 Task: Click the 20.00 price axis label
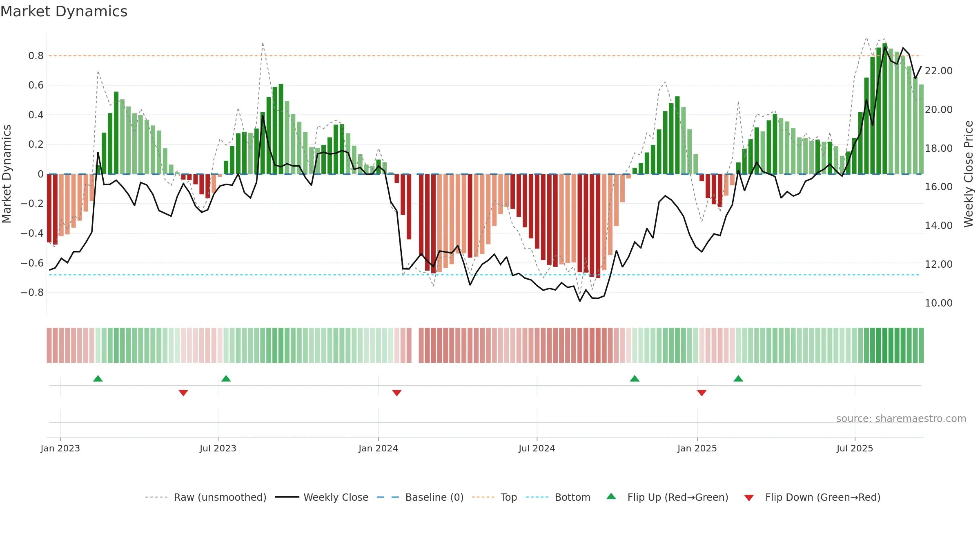pos(939,110)
